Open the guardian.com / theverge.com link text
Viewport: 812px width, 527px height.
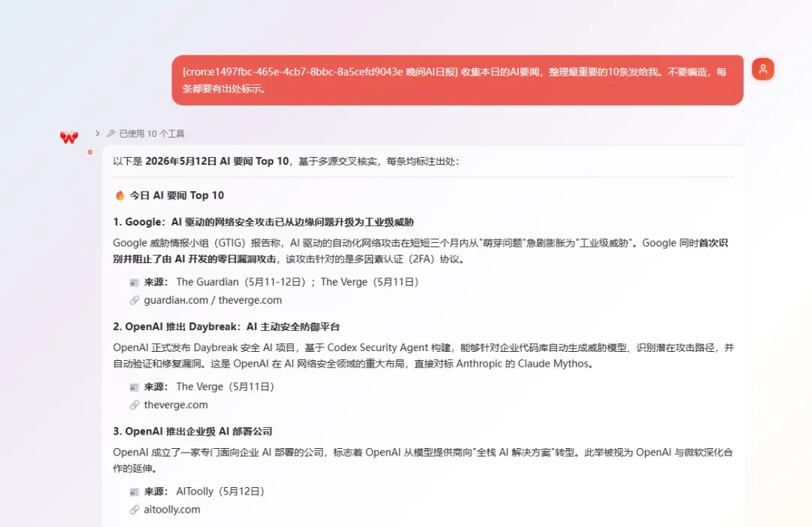pos(213,300)
